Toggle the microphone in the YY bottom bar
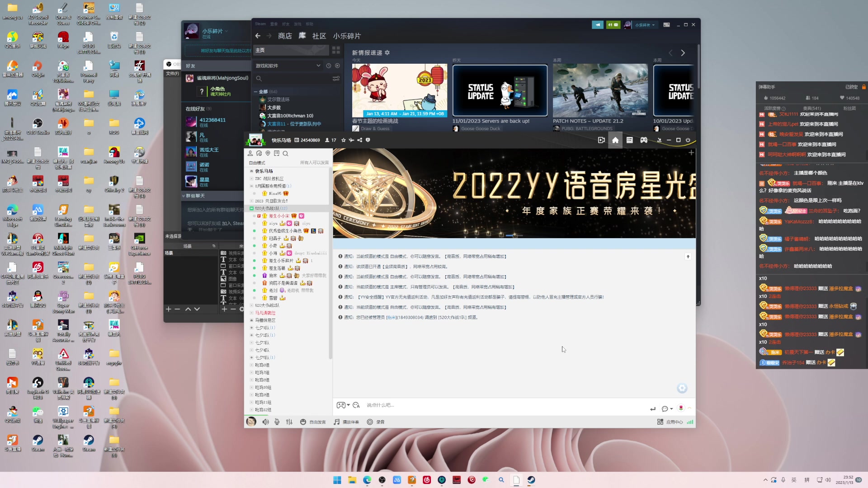This screenshot has width=868, height=488. tap(277, 422)
